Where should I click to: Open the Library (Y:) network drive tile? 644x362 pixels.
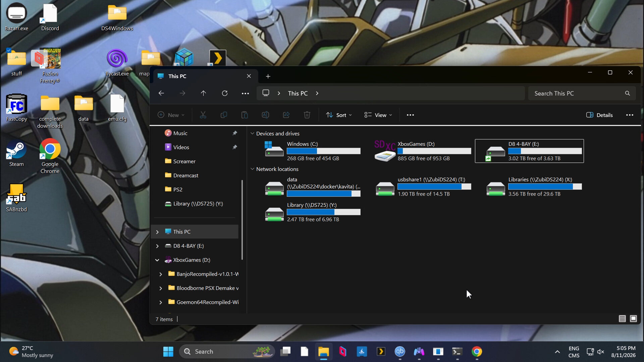(312, 212)
